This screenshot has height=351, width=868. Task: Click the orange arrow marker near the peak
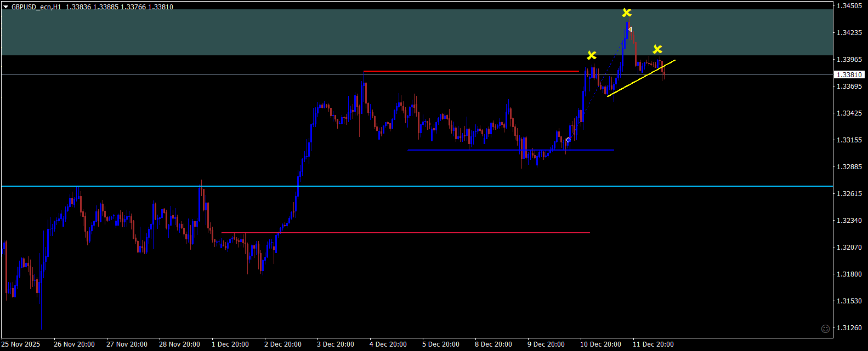click(x=630, y=30)
